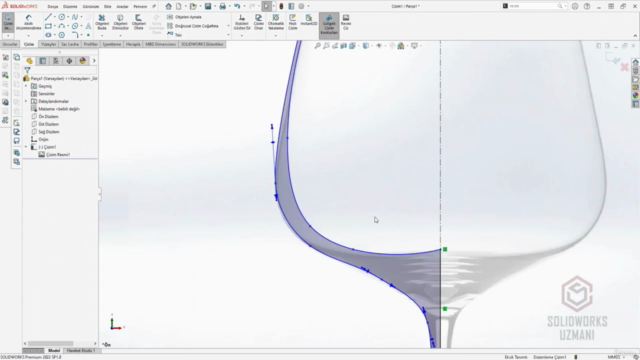Open the Dosya menu
The height and width of the screenshot is (360, 640).
click(x=53, y=7)
